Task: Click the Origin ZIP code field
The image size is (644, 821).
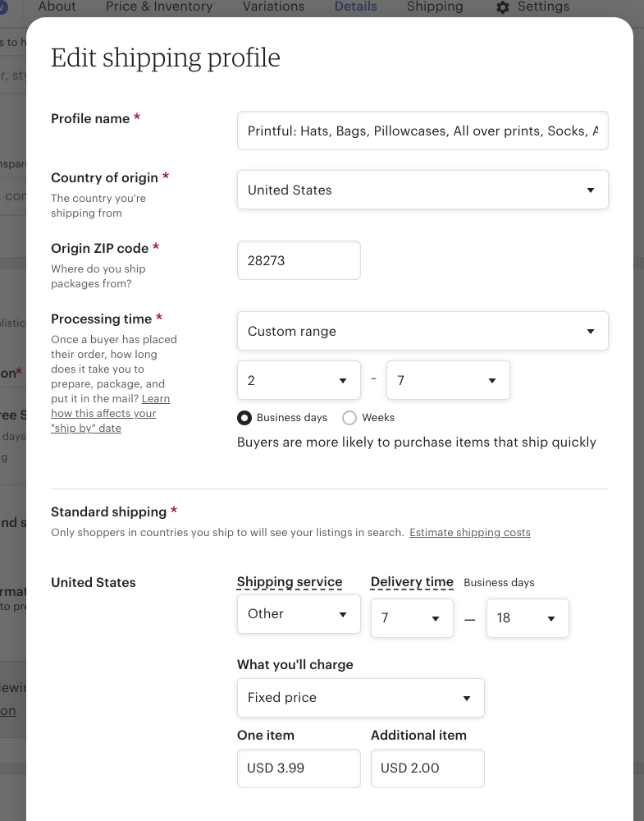Action: (x=299, y=260)
